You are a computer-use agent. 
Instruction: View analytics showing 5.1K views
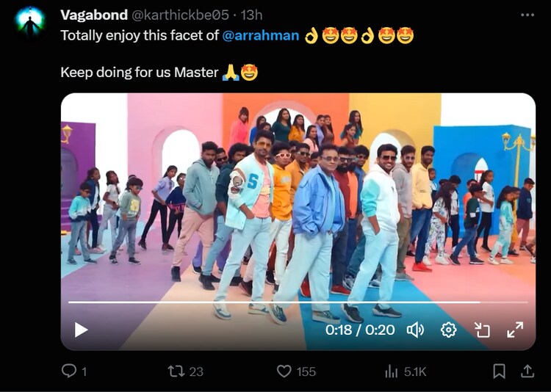click(x=392, y=371)
